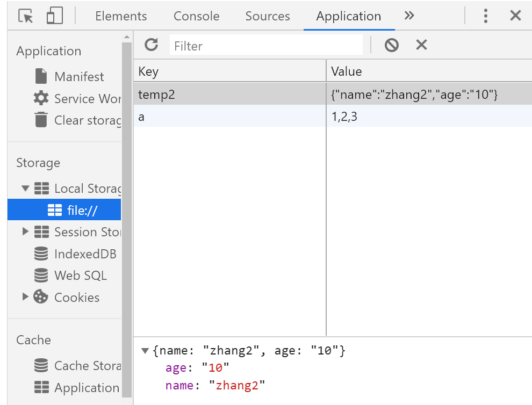
Task: Show more DevTools tabs chevron
Action: pos(409,16)
